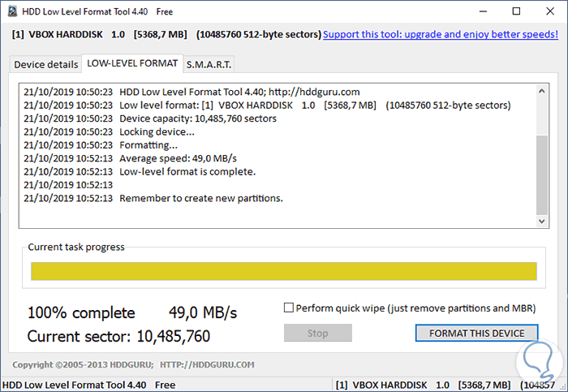Image resolution: width=568 pixels, height=392 pixels.
Task: Switch to the S.M.A.R.T. tab
Action: [x=208, y=64]
